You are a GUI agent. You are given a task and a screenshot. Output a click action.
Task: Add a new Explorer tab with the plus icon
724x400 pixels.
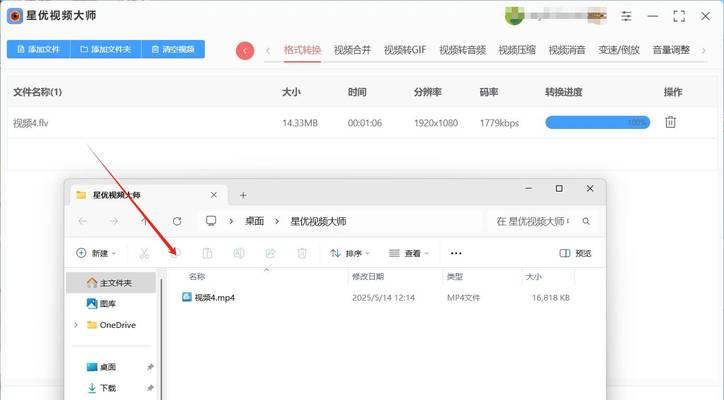point(243,195)
